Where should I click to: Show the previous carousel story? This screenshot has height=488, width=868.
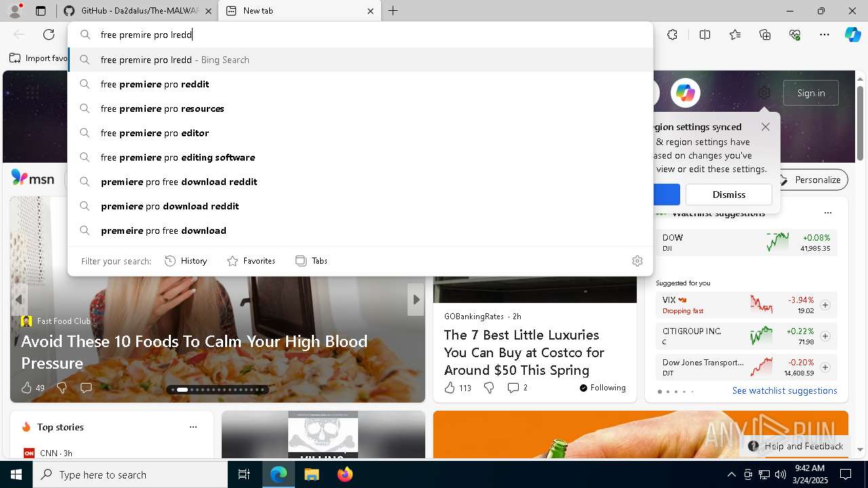(x=19, y=300)
